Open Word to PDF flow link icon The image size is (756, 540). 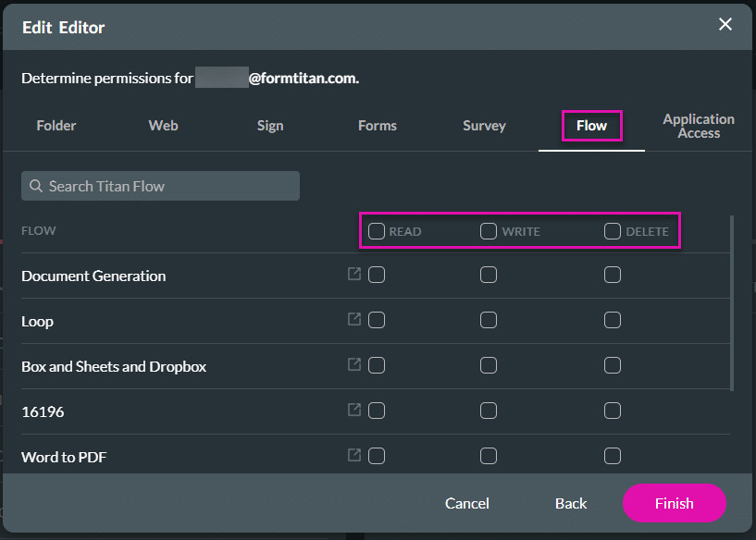(354, 455)
